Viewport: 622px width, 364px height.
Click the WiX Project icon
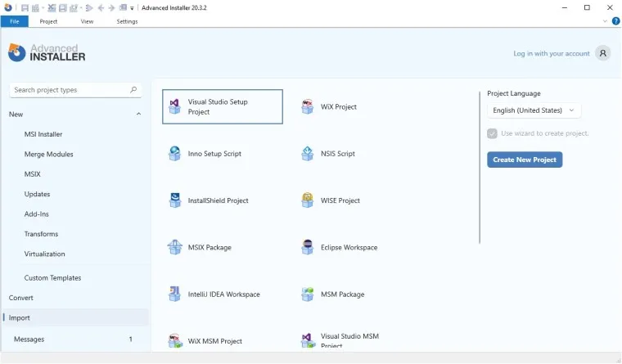(308, 106)
